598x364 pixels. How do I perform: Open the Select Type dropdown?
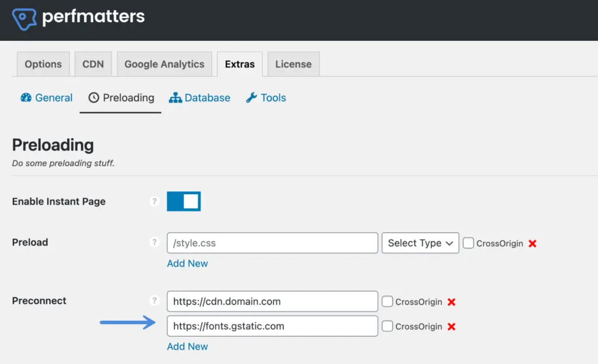click(420, 243)
